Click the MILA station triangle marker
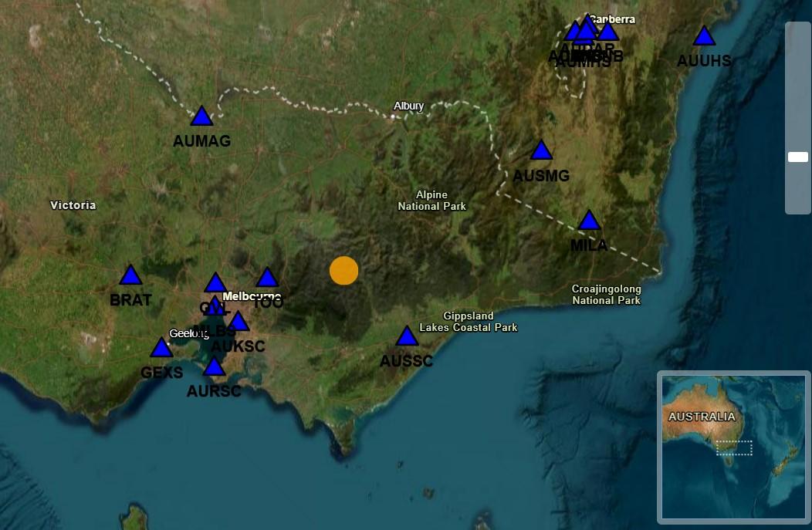The height and width of the screenshot is (530, 812). (x=589, y=221)
